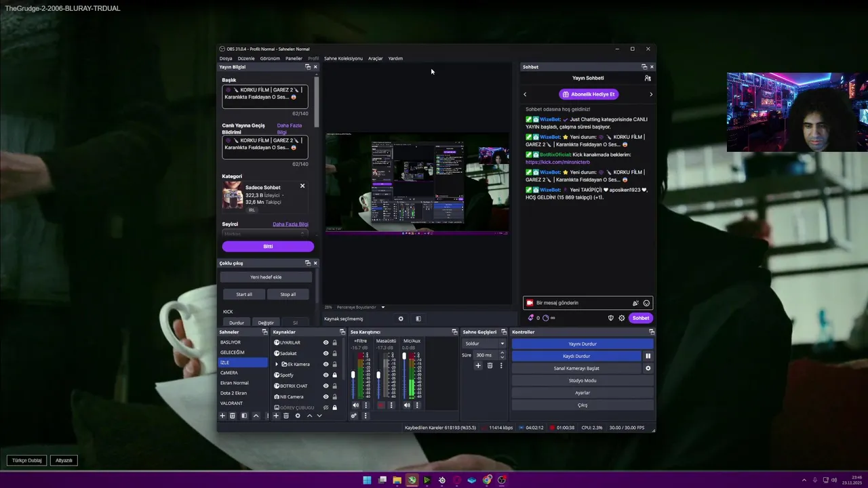Open the Düzenle menu
This screenshot has width=868, height=488.
[246, 58]
